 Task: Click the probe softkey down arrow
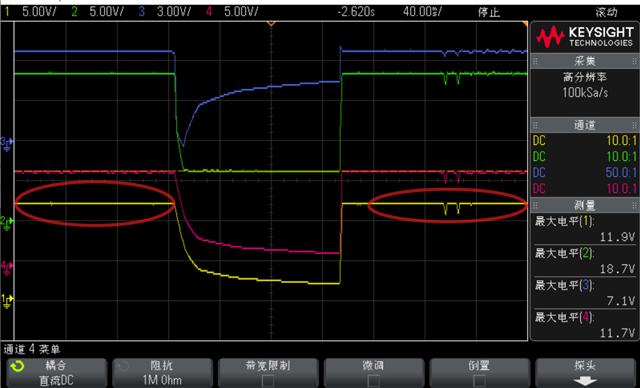pos(585,382)
